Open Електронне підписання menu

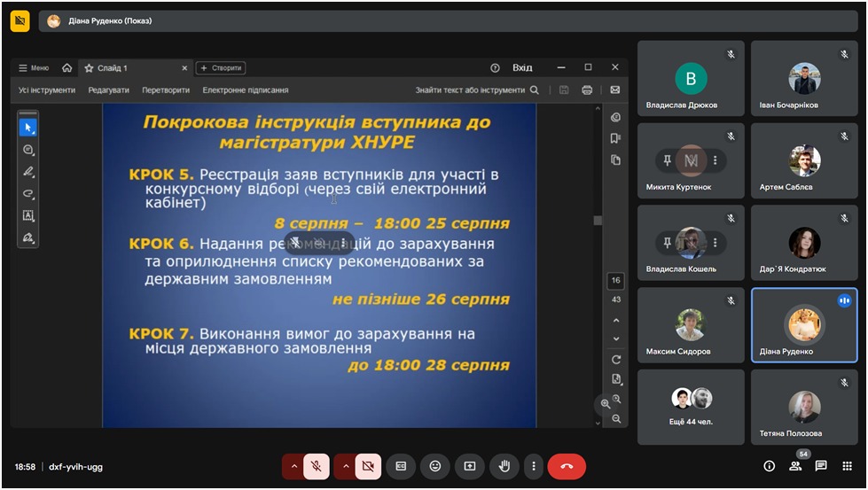pyautogui.click(x=246, y=89)
